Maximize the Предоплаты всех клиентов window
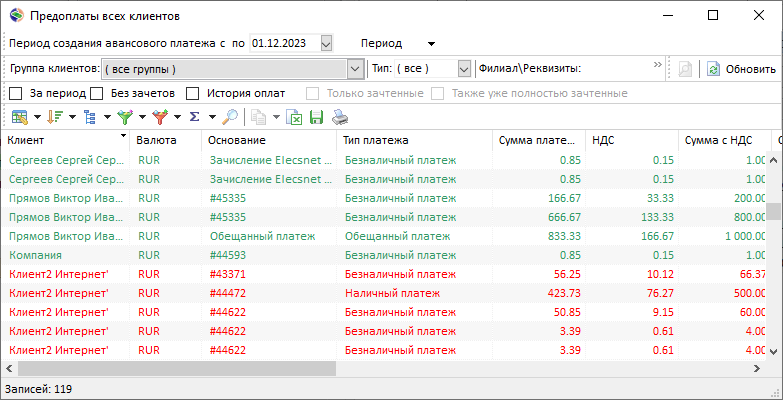Viewport: 783px width, 400px height. [x=713, y=15]
